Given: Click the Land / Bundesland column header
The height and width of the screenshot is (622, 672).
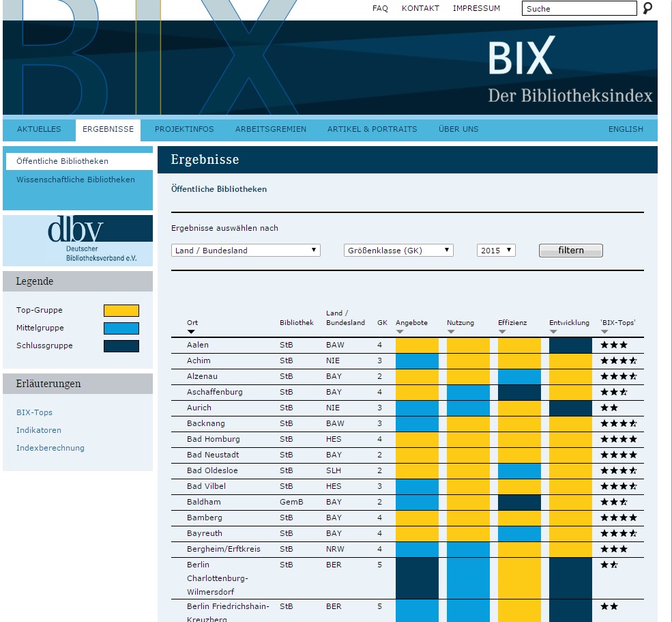Looking at the screenshot, I should (x=345, y=318).
